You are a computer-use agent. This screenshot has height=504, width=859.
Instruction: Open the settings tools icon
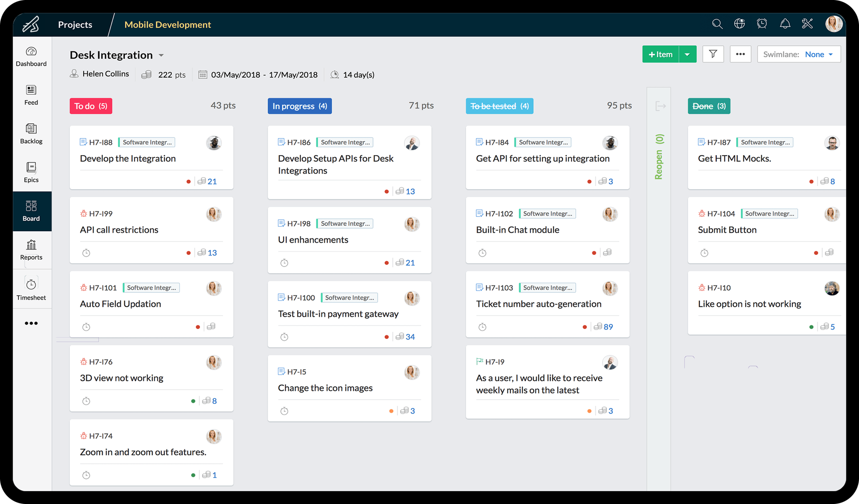click(807, 24)
